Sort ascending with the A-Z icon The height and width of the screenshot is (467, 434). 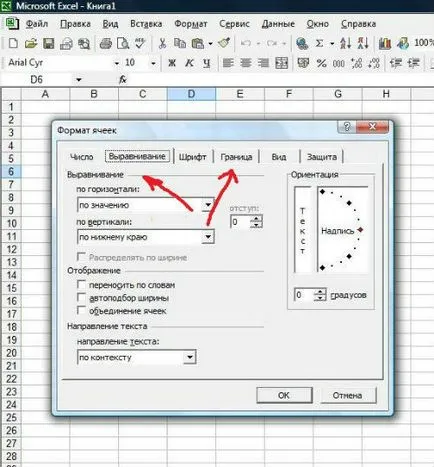[x=346, y=43]
